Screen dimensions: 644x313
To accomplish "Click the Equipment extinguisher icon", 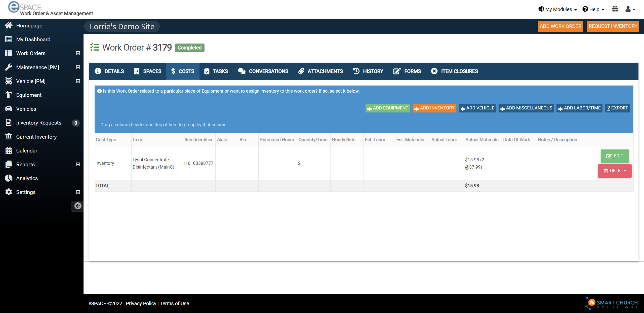I will pyautogui.click(x=9, y=95).
